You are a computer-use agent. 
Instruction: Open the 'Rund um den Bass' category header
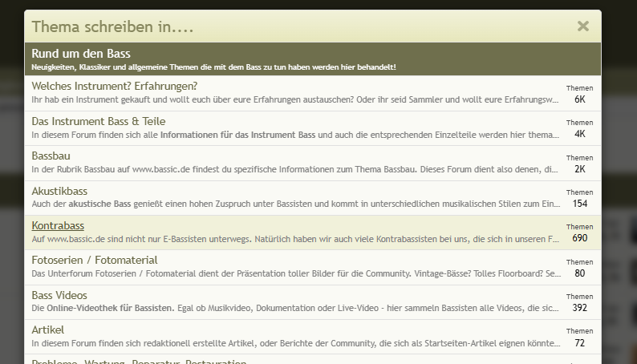80,54
